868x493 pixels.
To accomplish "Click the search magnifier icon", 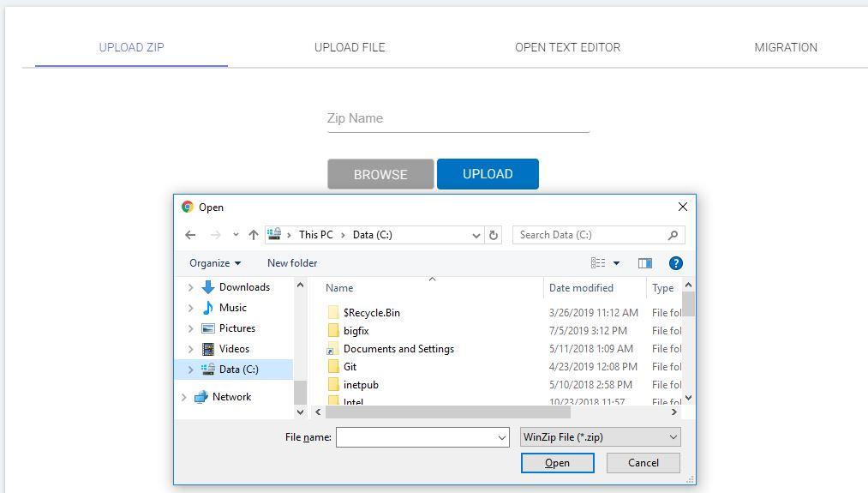I will tap(673, 235).
